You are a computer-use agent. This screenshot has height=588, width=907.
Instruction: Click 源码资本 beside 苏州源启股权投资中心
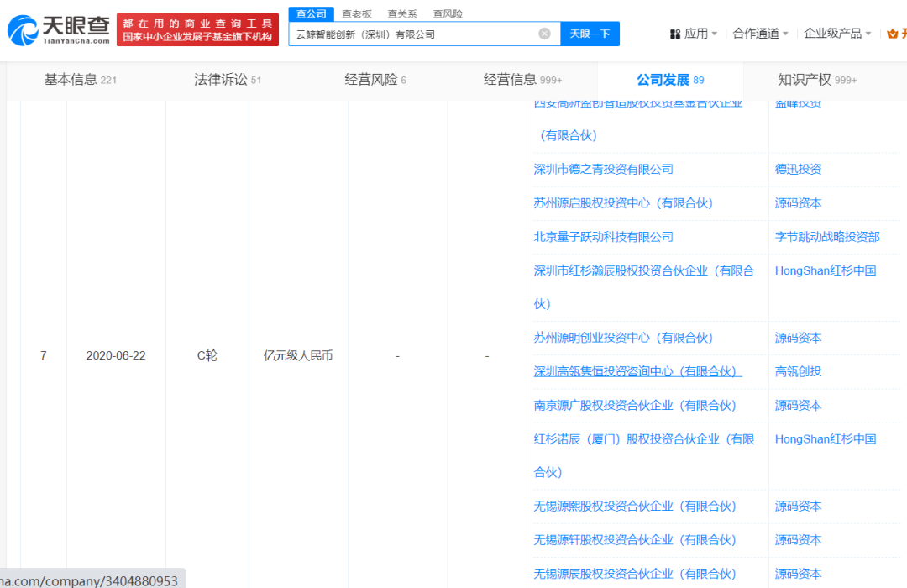[x=799, y=203]
